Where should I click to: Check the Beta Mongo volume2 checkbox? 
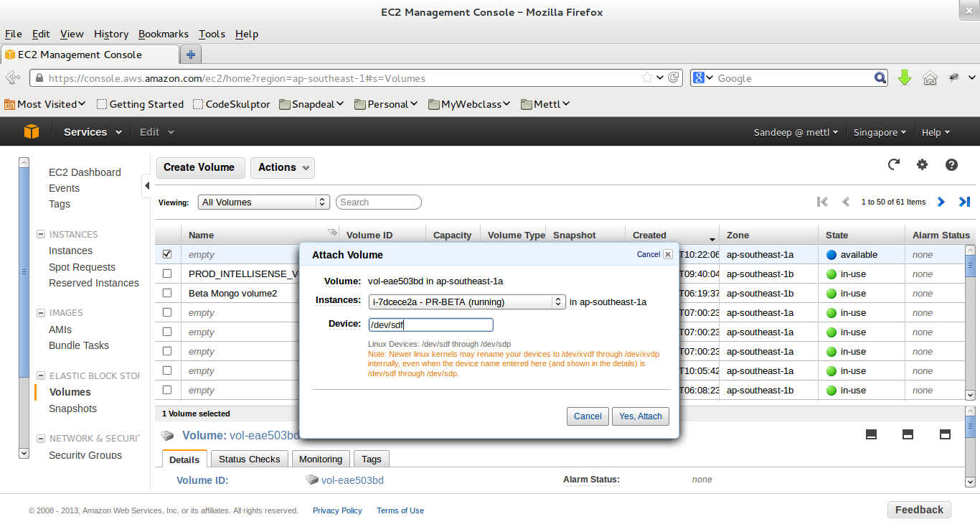167,293
